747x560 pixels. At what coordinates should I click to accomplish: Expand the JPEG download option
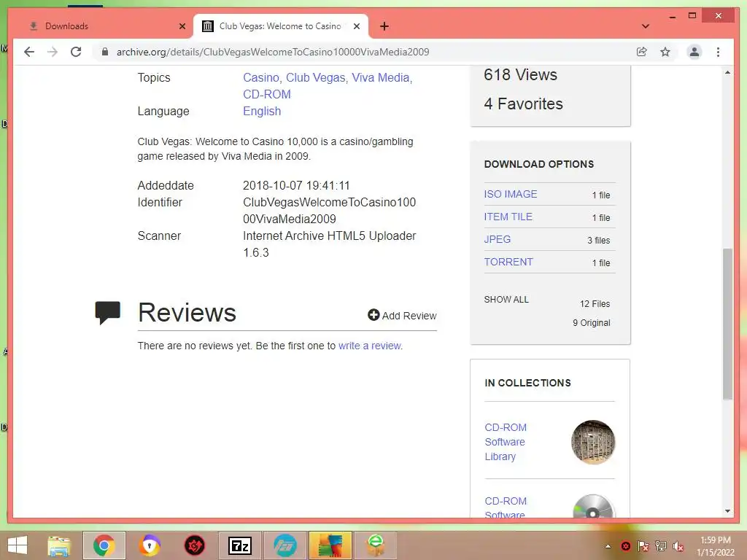(x=497, y=239)
